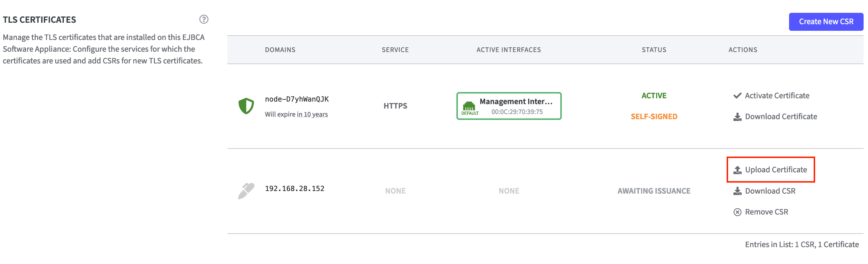Click the node-D7yhWanQJK domain name
Screen dimensions: 868x264
[x=297, y=99]
